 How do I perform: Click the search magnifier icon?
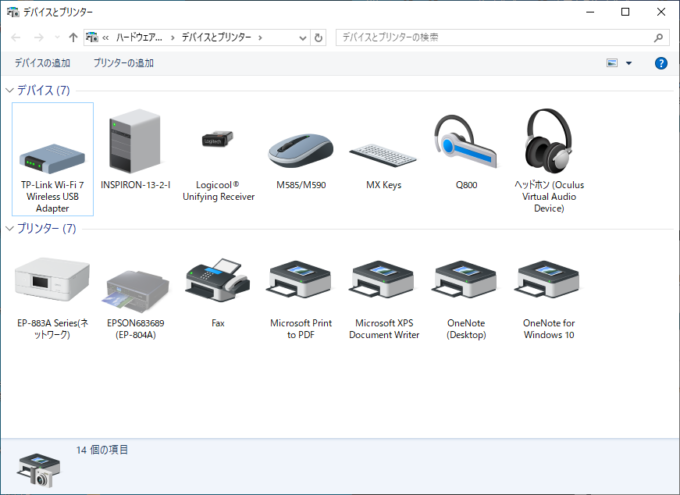tap(658, 38)
